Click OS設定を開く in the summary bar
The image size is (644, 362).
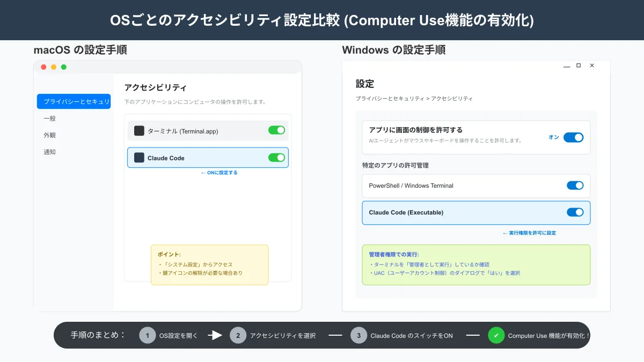pyautogui.click(x=179, y=336)
